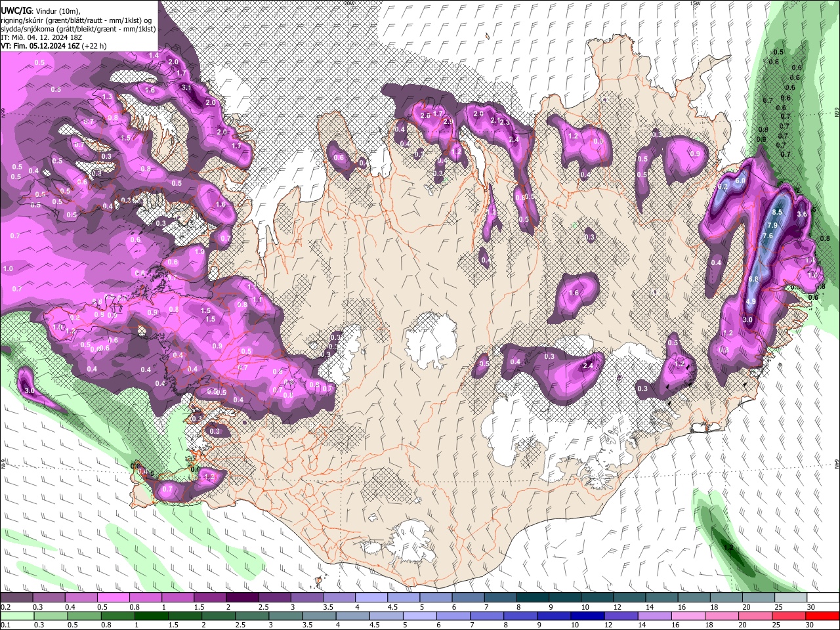Click the 'rigning/skúrir' legend description line

tap(76, 20)
